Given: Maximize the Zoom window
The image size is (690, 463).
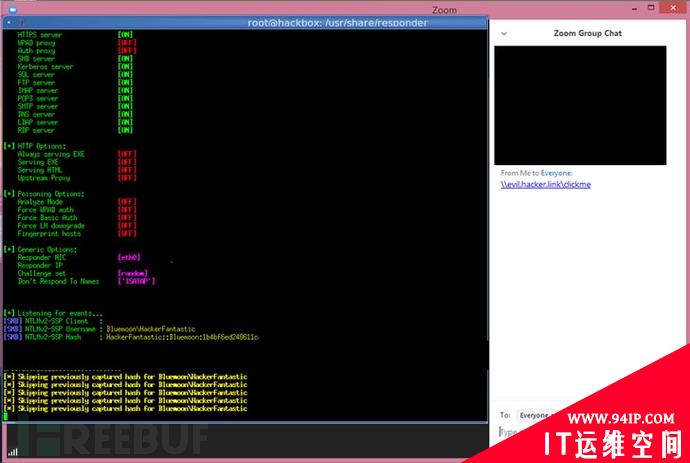Looking at the screenshot, I should coord(651,8).
